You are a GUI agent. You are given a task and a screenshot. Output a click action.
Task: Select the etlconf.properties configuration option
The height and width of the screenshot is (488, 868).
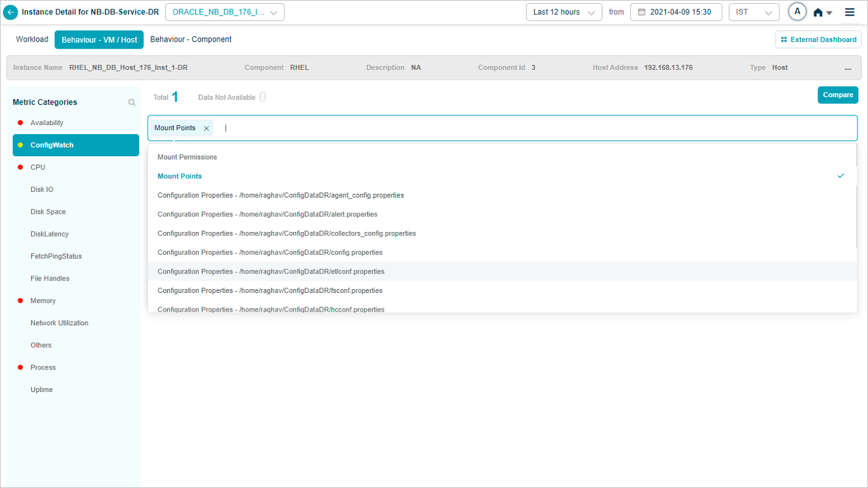point(271,272)
